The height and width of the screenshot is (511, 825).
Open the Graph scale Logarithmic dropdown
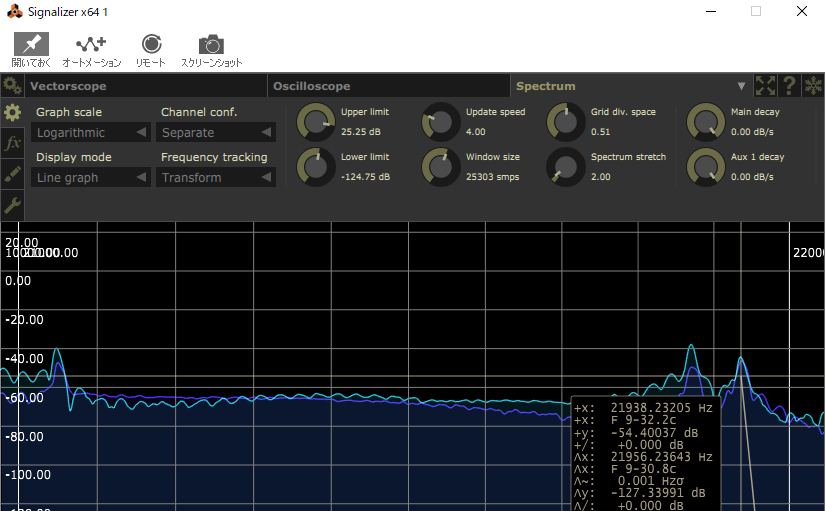(x=91, y=133)
